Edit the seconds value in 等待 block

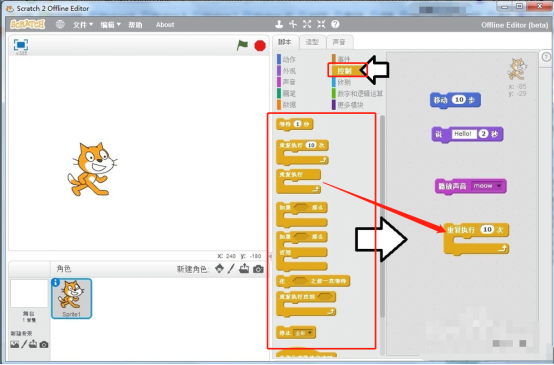tap(297, 124)
